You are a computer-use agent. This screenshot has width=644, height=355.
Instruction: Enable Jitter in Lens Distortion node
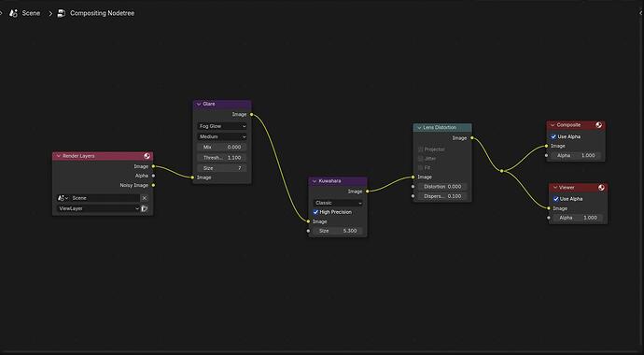coord(421,159)
